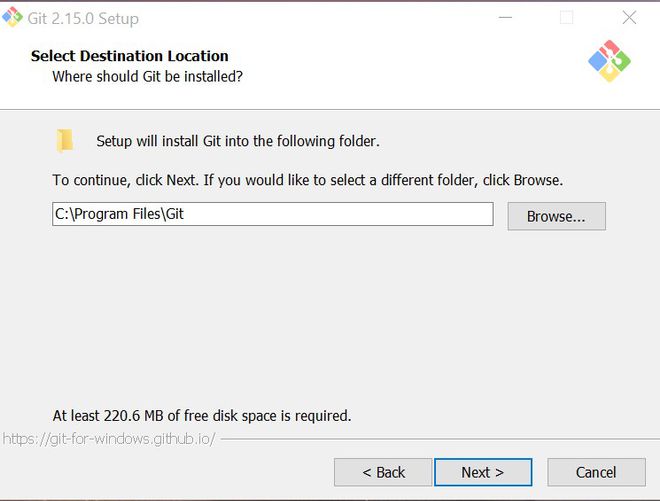This screenshot has width=660, height=501.
Task: Click the 'To continue, click Next' instruction
Action: 307,181
